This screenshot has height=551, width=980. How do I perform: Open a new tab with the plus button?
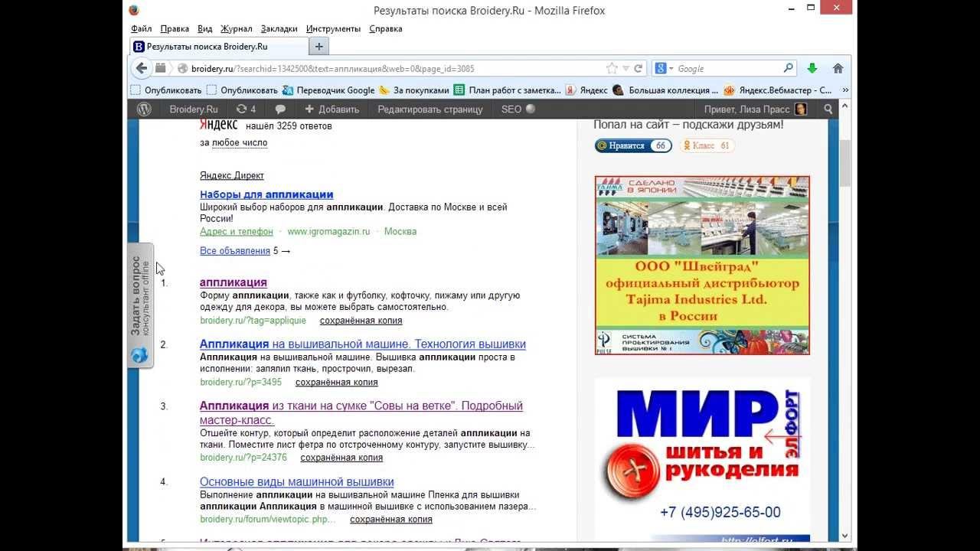tap(319, 47)
